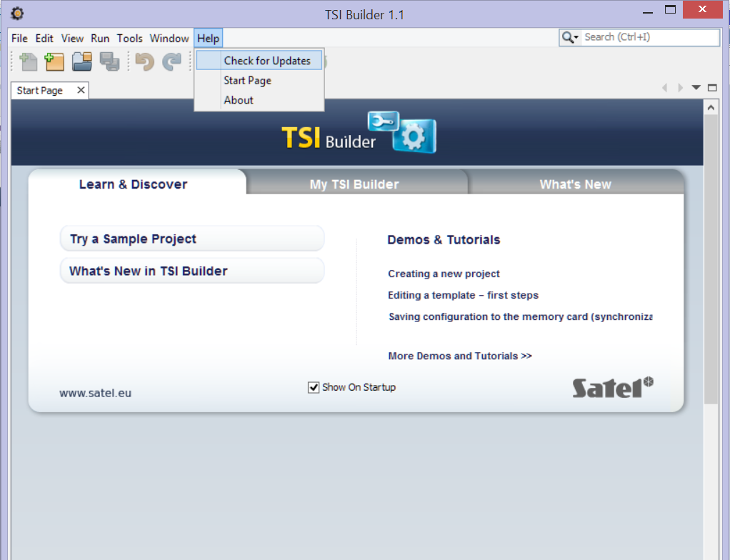Open Saving configuration to memory card link
Viewport: 730px width, 560px height.
[x=520, y=316]
